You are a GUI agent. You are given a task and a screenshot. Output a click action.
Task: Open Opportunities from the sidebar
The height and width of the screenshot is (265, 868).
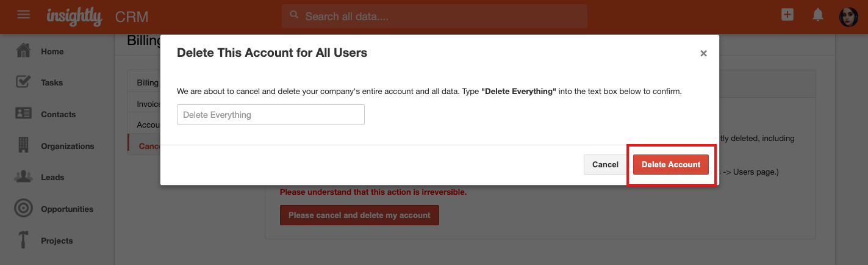point(67,209)
